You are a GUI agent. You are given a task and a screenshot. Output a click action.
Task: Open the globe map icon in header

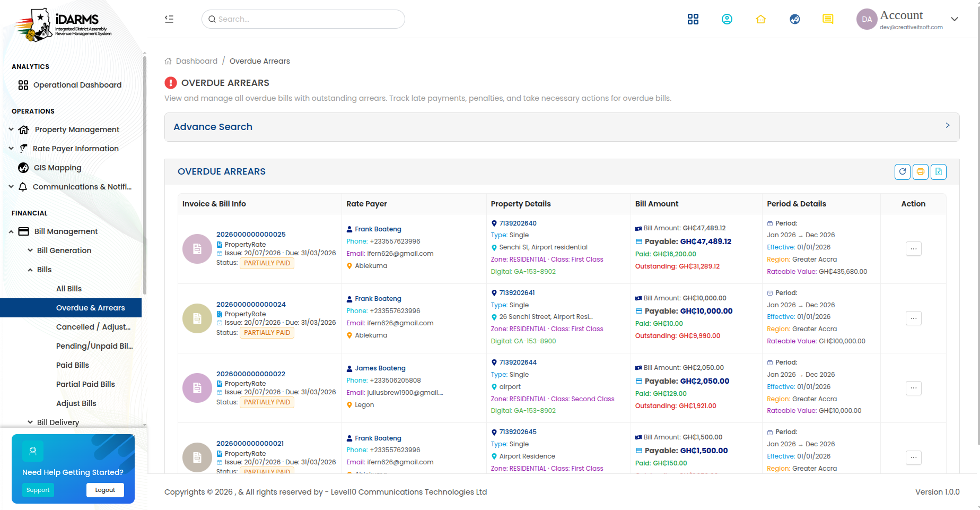pos(794,19)
